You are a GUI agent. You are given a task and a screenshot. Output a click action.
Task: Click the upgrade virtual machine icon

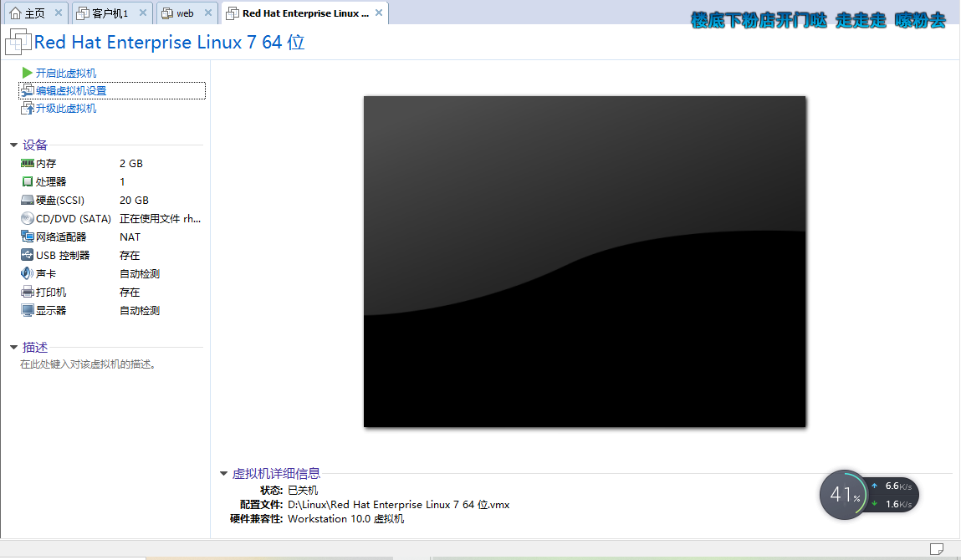pos(27,109)
